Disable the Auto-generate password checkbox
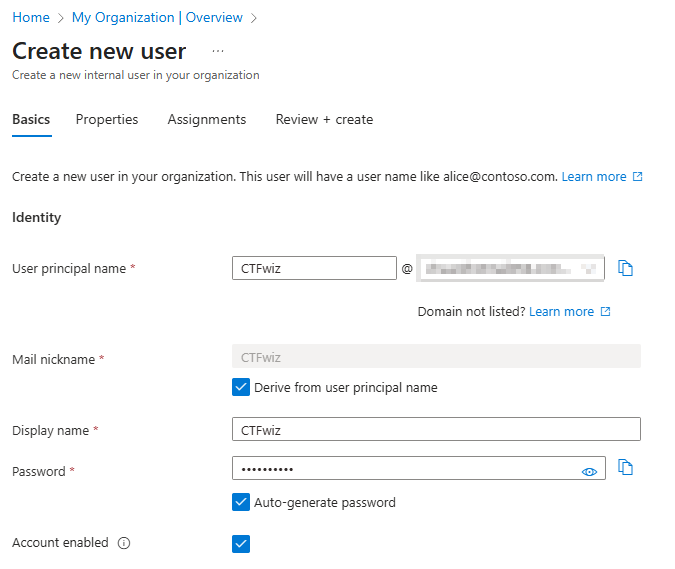675x569 pixels. [241, 502]
